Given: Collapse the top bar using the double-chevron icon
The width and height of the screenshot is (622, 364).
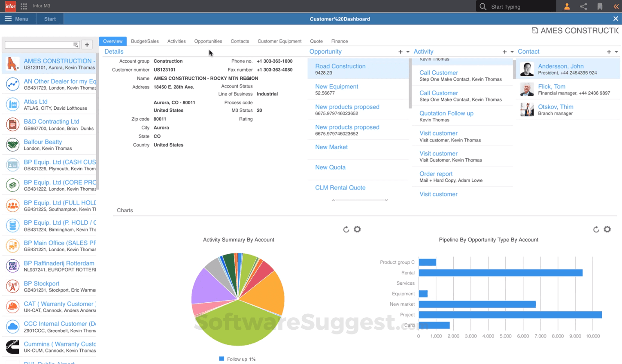Looking at the screenshot, I should click(616, 6).
